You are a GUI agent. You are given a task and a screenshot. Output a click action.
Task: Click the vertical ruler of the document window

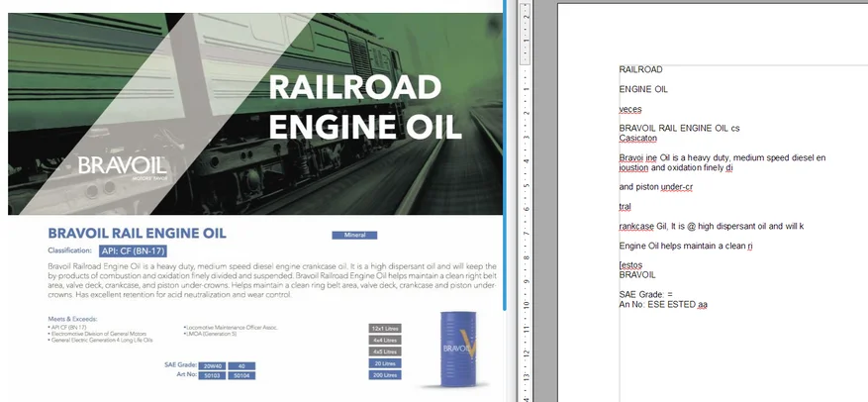pyautogui.click(x=526, y=201)
